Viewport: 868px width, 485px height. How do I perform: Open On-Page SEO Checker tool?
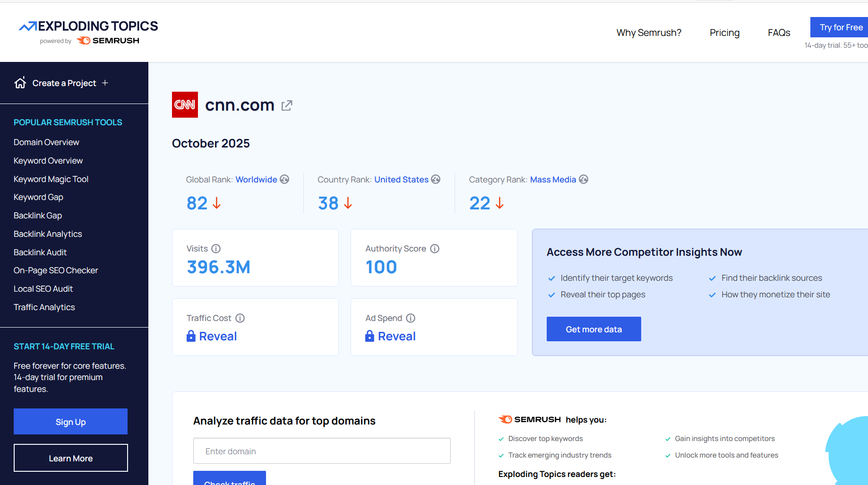point(56,270)
